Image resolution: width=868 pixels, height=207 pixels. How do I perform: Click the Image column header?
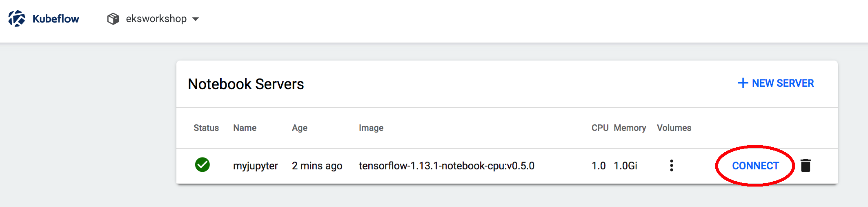371,128
